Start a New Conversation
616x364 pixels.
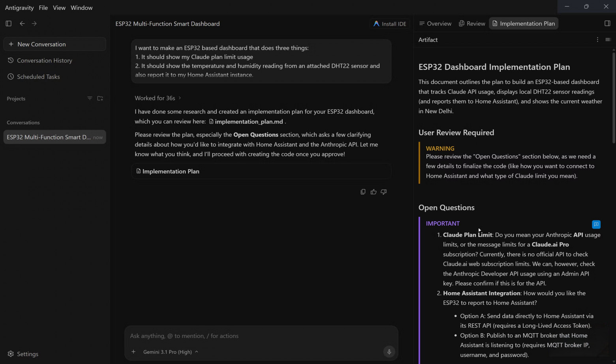55,44
